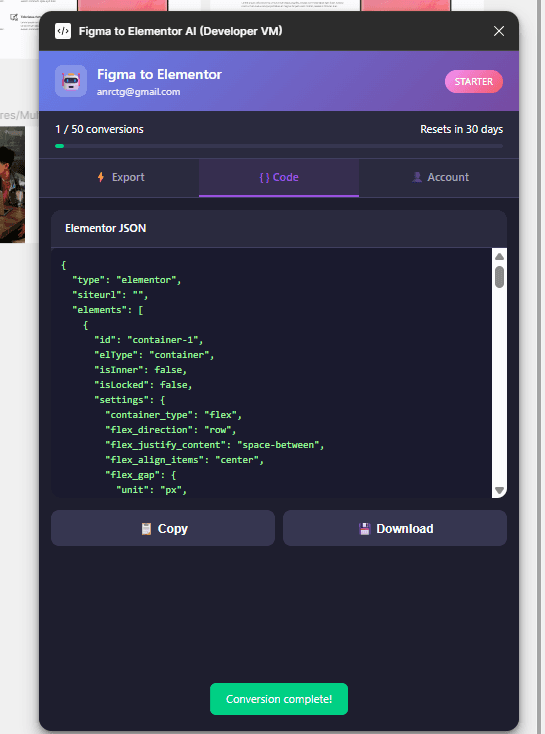This screenshot has height=734, width=545.
Task: Click the anrctg@gmail.com account email
Action: click(138, 92)
